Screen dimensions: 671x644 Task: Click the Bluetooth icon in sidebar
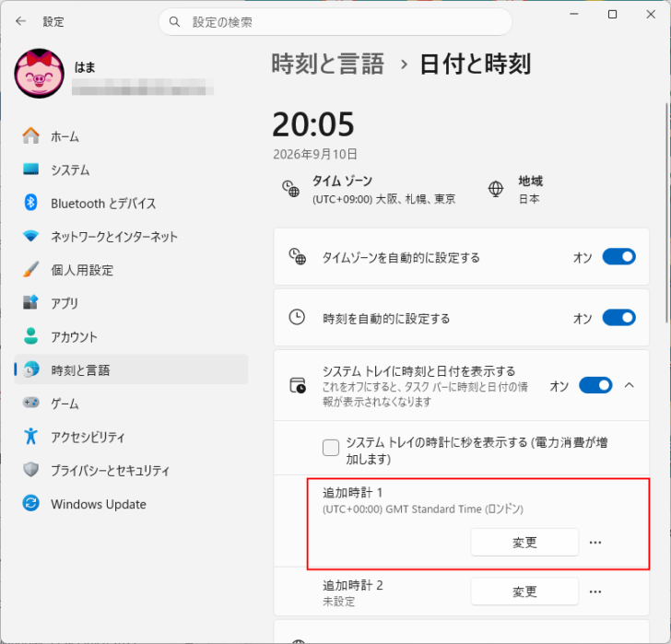click(30, 203)
